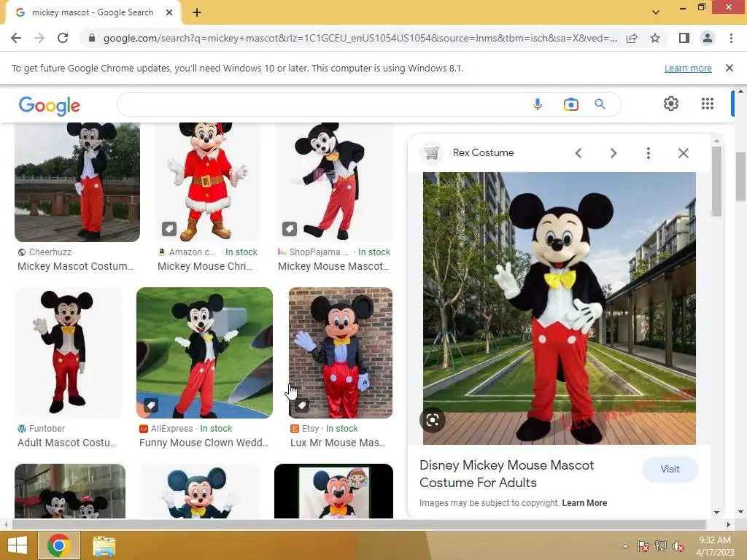Open the Cheerhuzz Mickey costume thumbnail
The width and height of the screenshot is (747, 560).
(77, 182)
